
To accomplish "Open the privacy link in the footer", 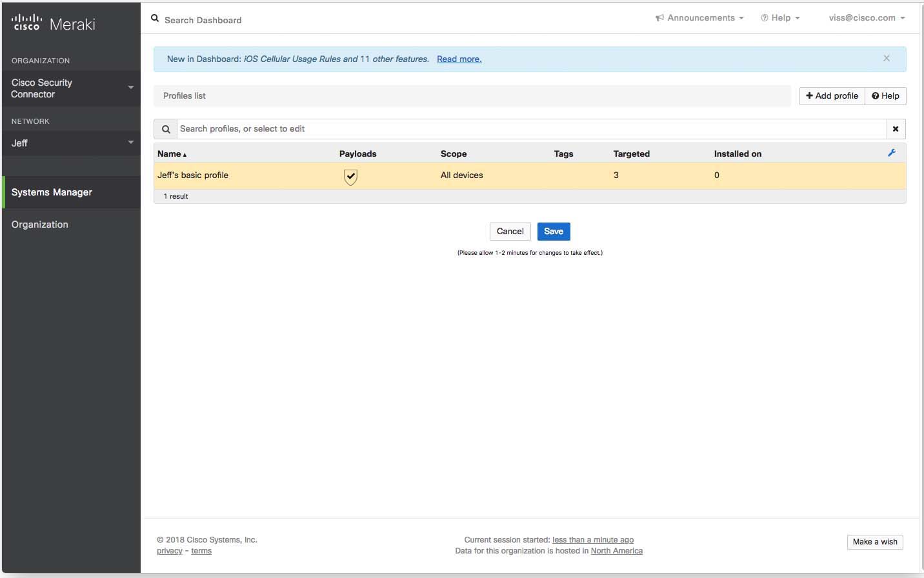I will click(170, 551).
